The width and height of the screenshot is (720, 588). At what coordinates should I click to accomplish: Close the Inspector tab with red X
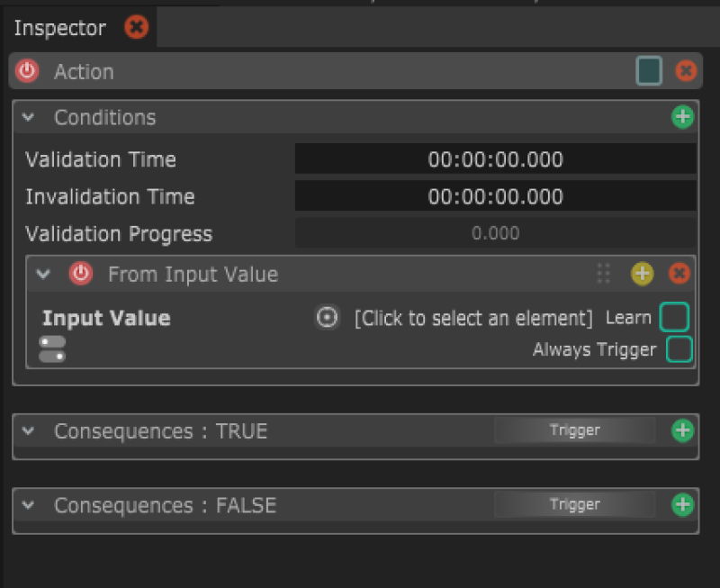pyautogui.click(x=136, y=28)
